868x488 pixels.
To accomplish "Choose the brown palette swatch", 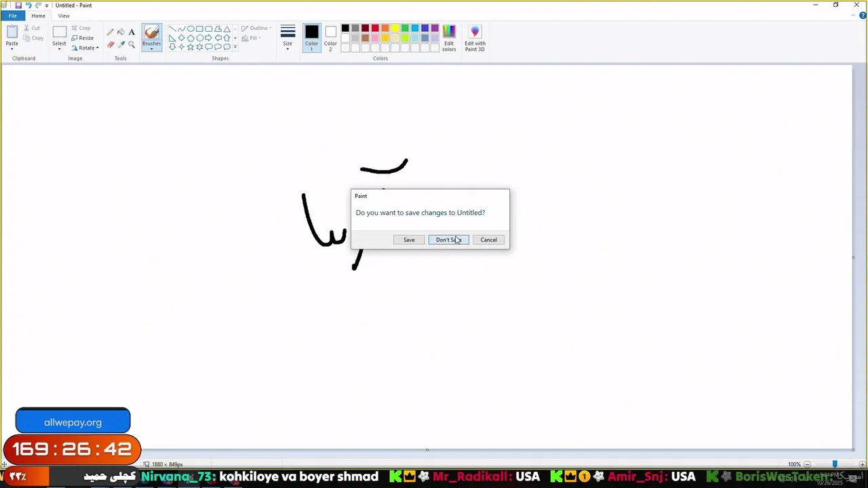I will [x=366, y=38].
